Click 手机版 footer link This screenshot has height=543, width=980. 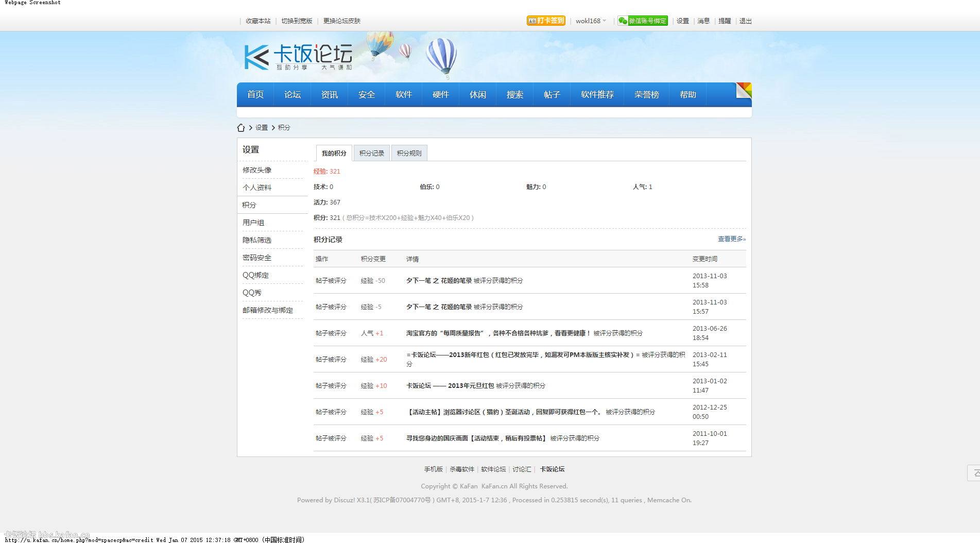[434, 469]
